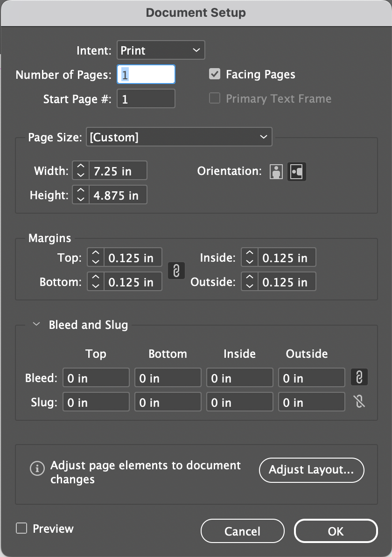
Task: Toggle slug broken-chain link icon
Action: pyautogui.click(x=359, y=401)
